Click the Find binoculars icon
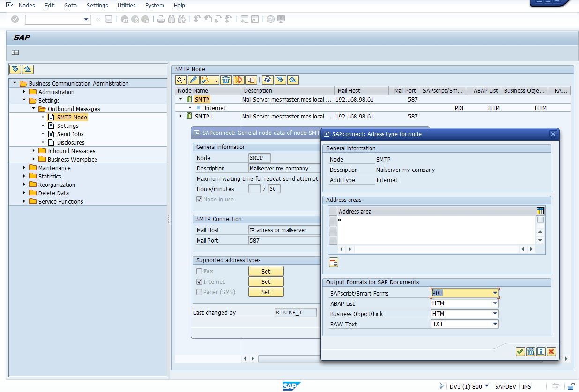This screenshot has height=392, width=579. 171,19
